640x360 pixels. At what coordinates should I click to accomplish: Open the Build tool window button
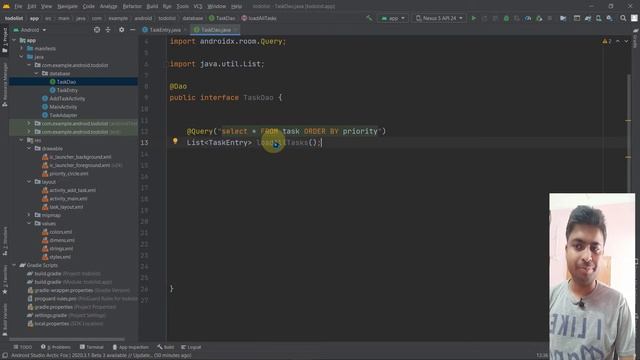pos(165,347)
